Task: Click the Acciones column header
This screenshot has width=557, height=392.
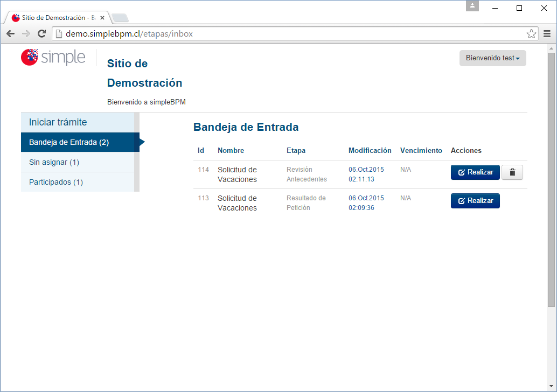Action: [x=466, y=151]
